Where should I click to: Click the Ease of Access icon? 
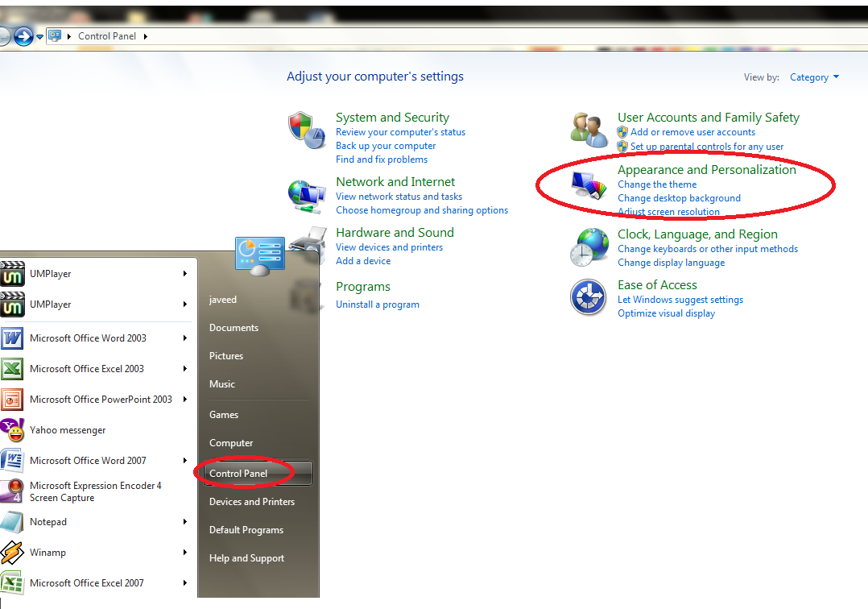click(589, 297)
